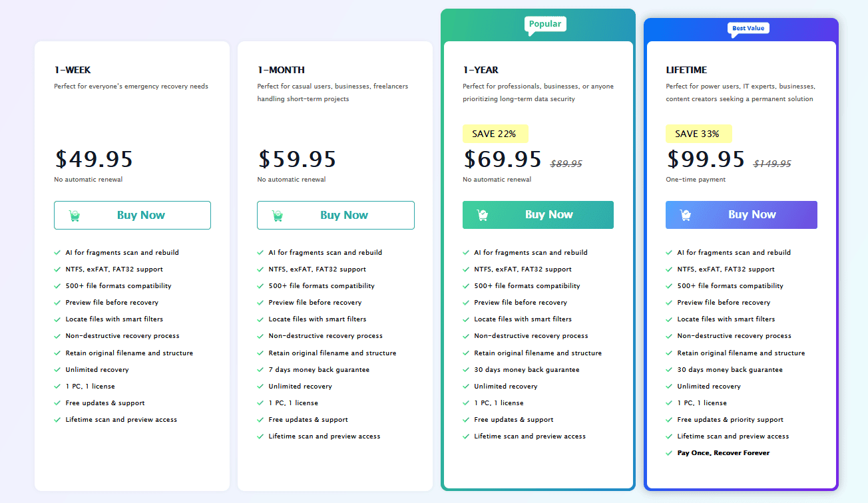
Task: Click the 1-MONTH plan title
Action: pos(281,70)
